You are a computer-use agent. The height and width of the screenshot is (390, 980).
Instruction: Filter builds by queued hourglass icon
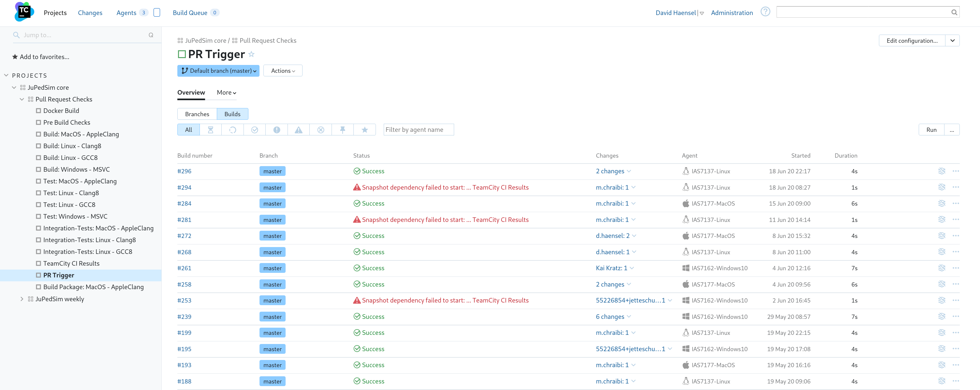210,130
